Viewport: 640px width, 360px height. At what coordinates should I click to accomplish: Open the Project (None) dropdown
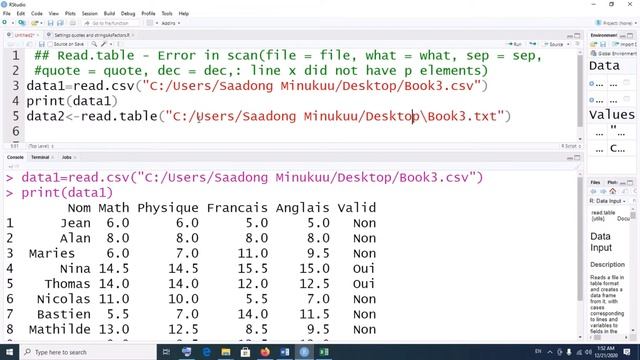click(x=616, y=23)
